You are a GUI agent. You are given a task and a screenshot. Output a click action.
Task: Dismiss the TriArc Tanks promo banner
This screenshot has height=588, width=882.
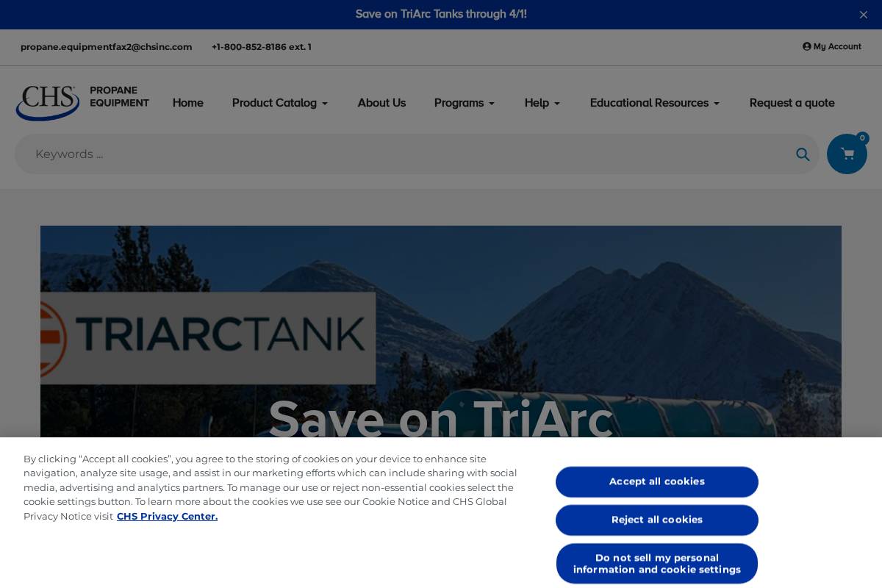click(864, 15)
